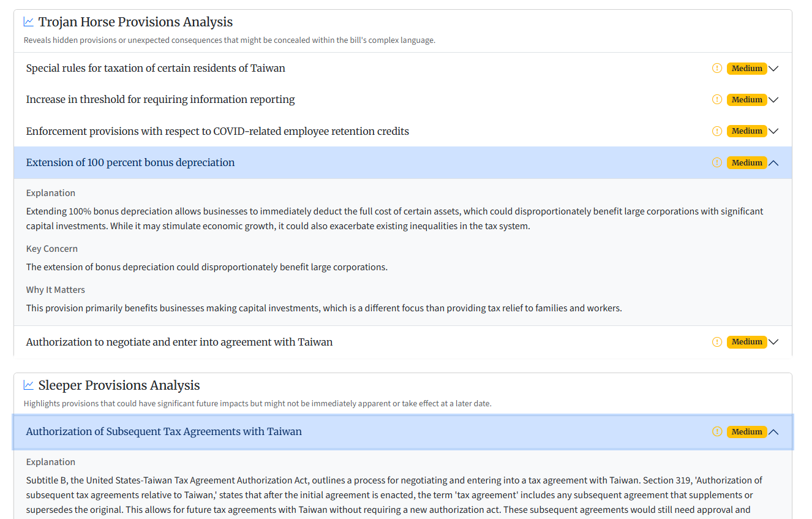Click Medium badge on Subsequent Tax Agreements row

pyautogui.click(x=746, y=431)
